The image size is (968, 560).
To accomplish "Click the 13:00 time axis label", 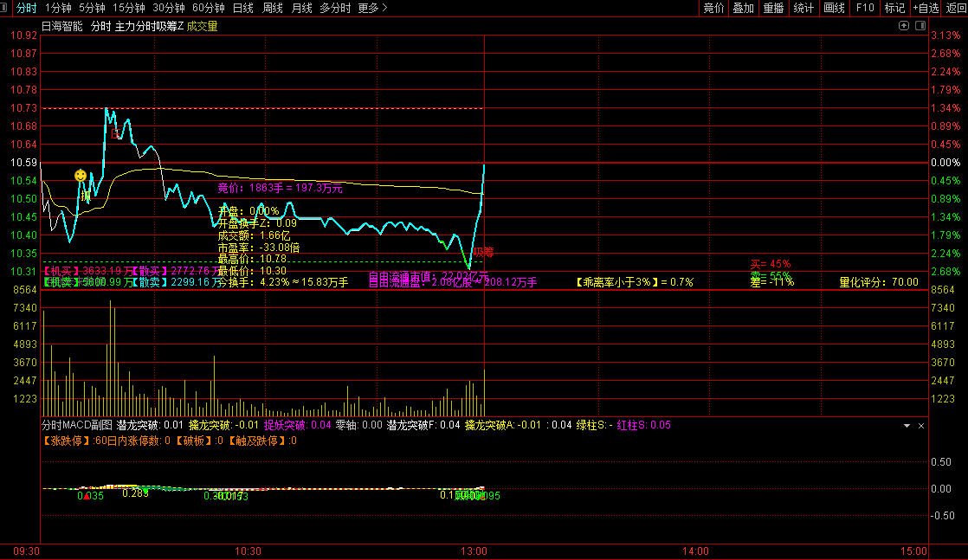I will coord(474,550).
